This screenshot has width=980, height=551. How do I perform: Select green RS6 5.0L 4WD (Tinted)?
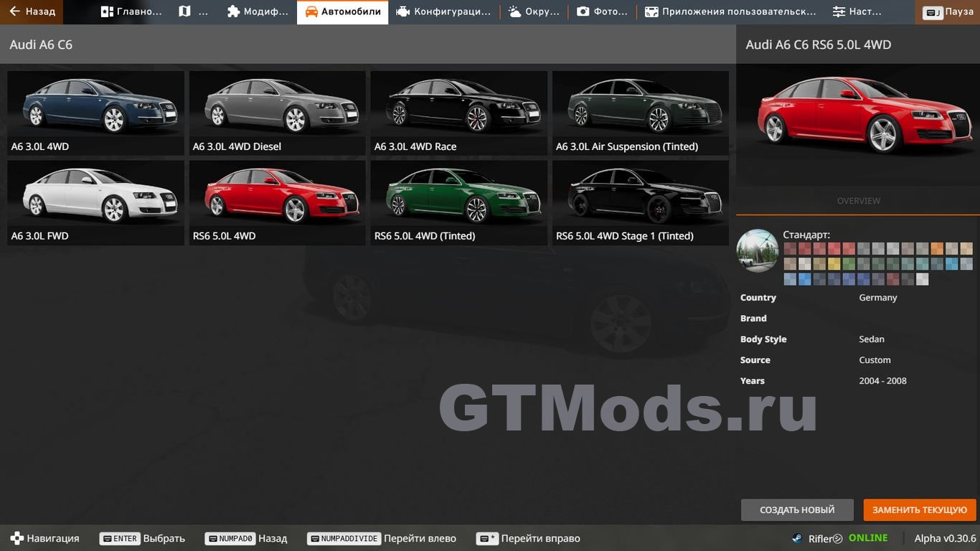tap(459, 202)
